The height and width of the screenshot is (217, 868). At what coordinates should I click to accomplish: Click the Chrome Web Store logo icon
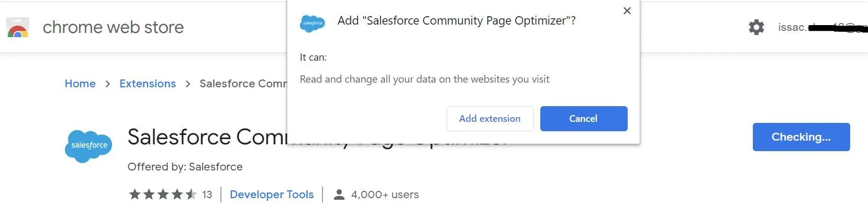point(18,27)
